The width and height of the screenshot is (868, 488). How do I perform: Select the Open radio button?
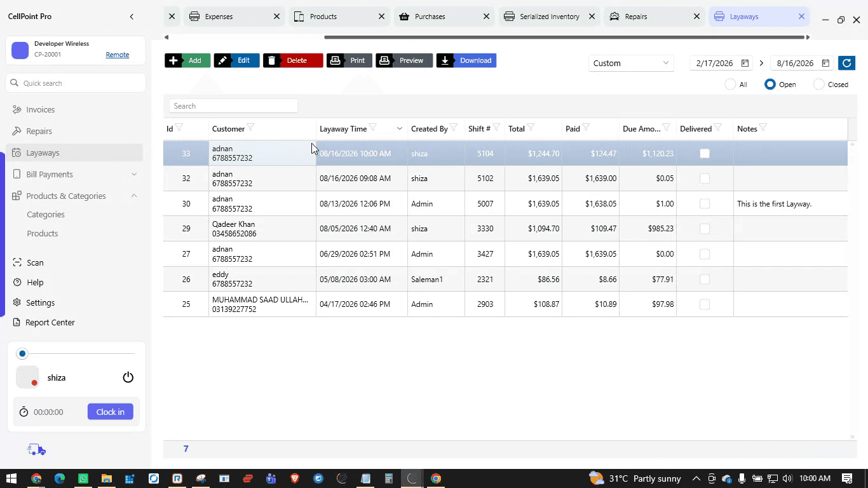click(x=770, y=84)
